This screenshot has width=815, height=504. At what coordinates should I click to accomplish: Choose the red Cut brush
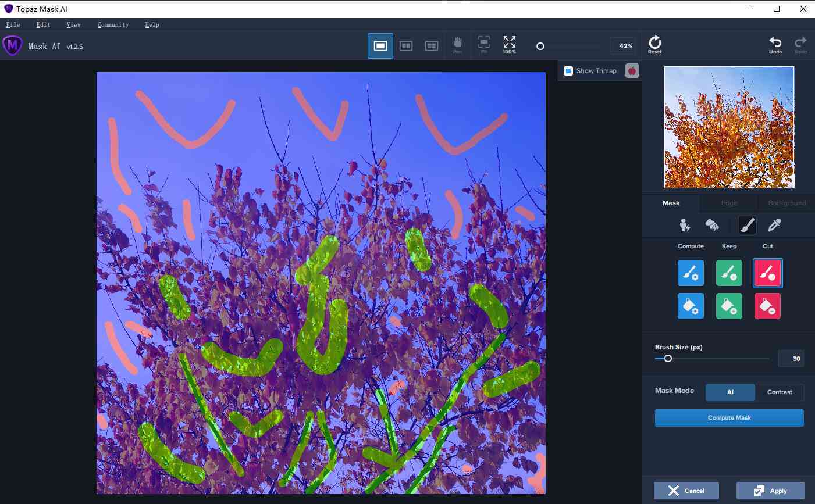pyautogui.click(x=767, y=273)
